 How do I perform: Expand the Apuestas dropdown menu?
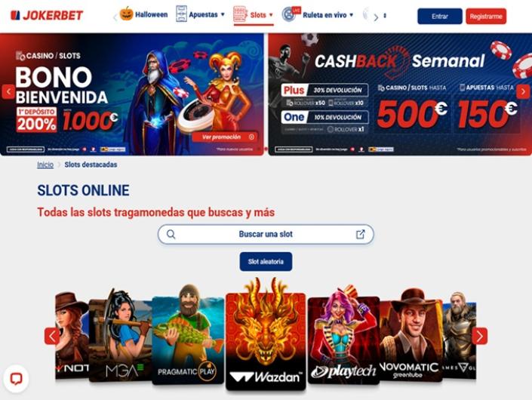point(200,14)
